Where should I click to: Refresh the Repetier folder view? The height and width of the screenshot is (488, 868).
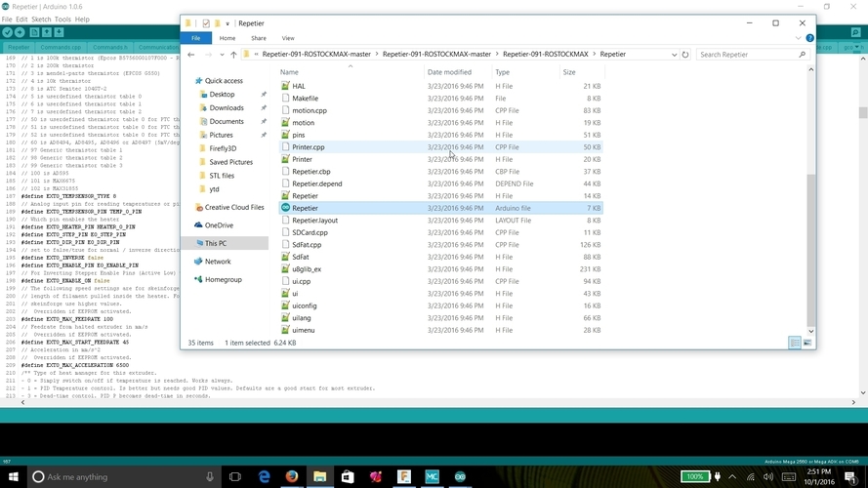point(685,55)
